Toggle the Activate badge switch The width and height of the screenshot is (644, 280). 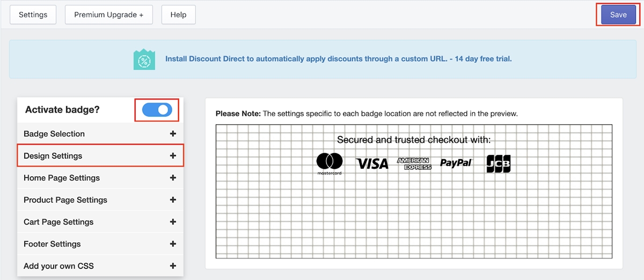(x=157, y=110)
